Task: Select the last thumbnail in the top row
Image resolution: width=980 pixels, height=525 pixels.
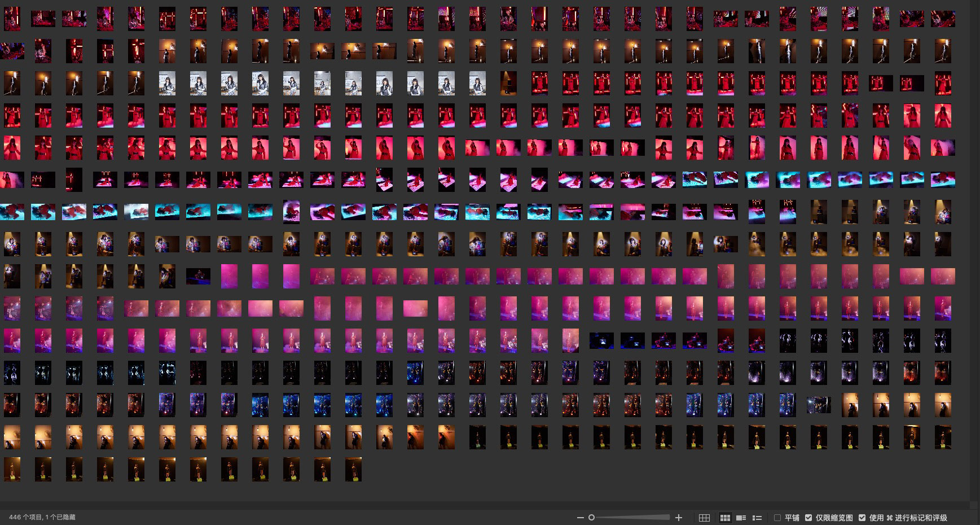Action: pyautogui.click(x=943, y=19)
